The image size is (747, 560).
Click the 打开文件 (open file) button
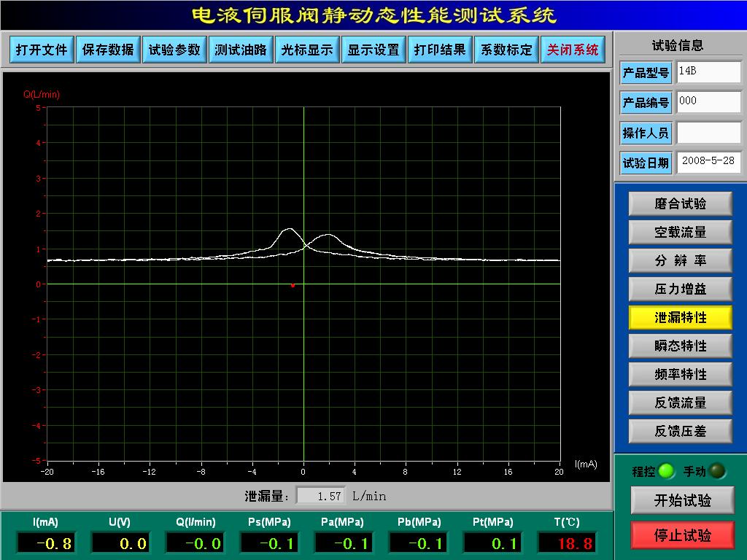coord(42,50)
